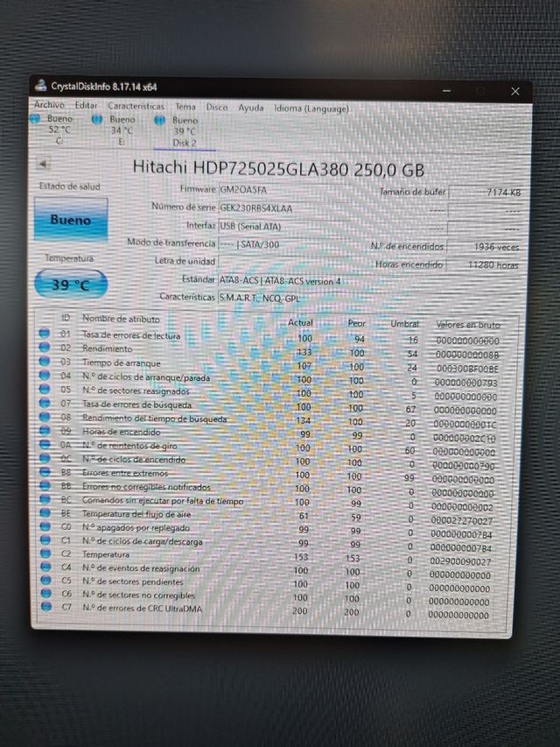Click the Firmware field GM2OA5FA

coord(284,190)
